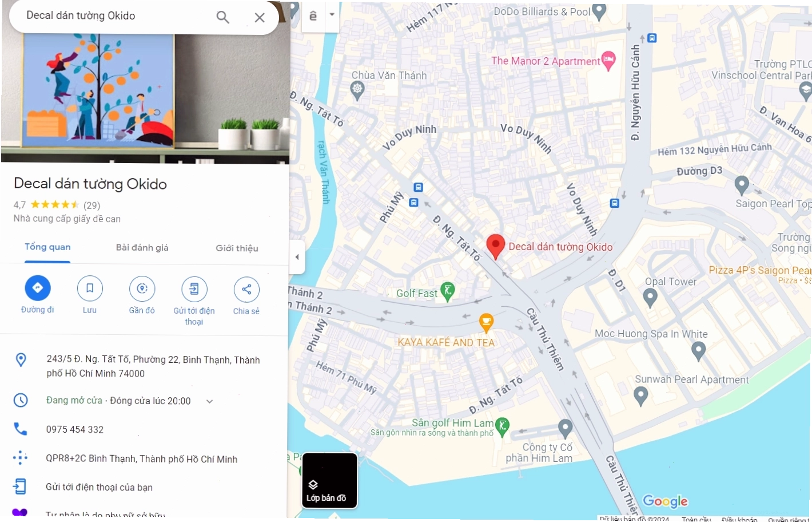The image size is (812, 522).
Task: Open the Opal Tower location pin
Action: coord(650,298)
